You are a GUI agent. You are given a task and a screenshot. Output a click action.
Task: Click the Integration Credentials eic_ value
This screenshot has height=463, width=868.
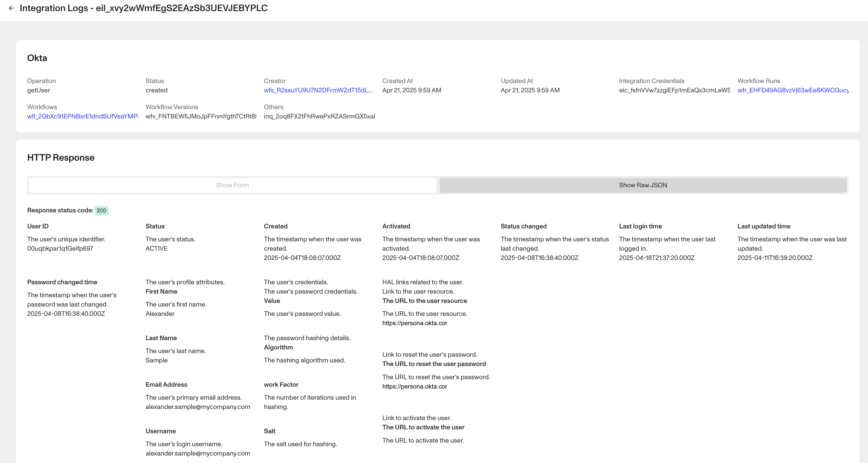pos(674,90)
